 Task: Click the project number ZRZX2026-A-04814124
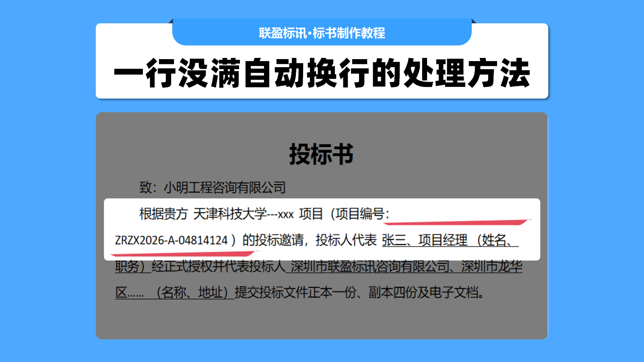171,241
